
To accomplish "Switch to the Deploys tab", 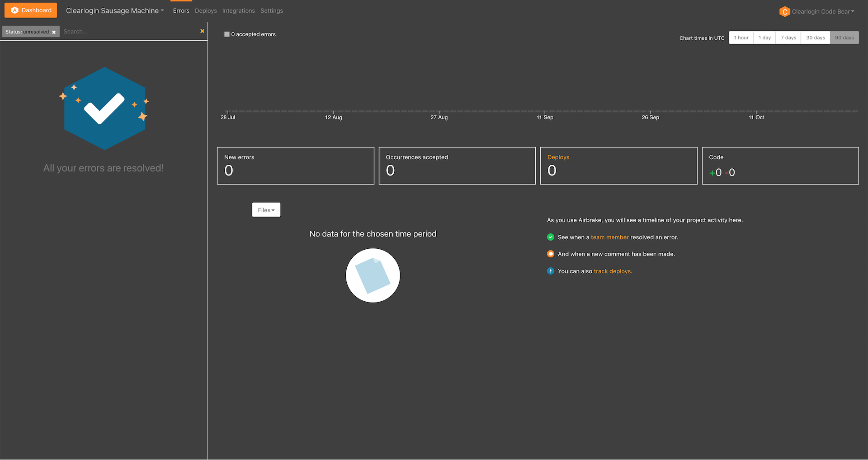I will tap(206, 11).
